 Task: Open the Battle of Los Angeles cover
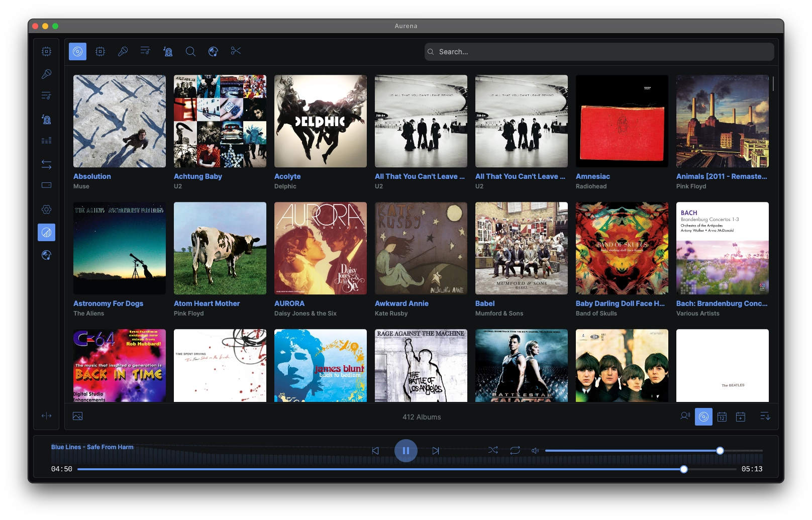coord(421,365)
